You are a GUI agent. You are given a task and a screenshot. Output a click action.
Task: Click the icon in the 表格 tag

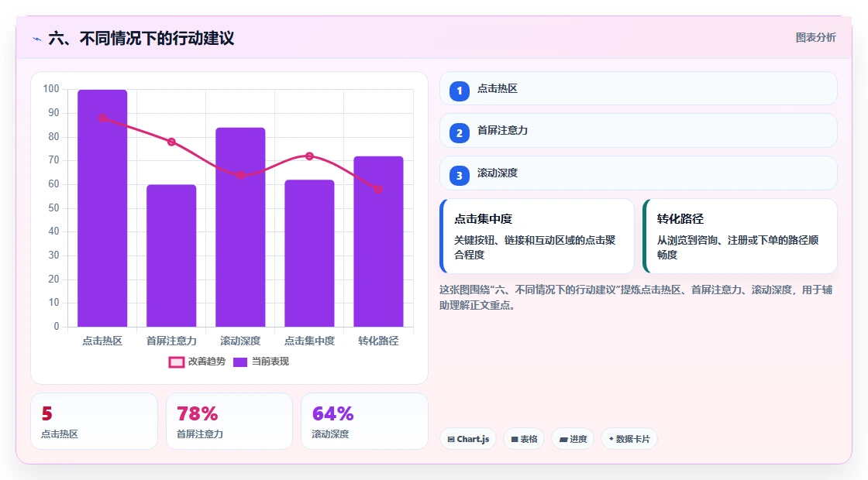pos(515,439)
